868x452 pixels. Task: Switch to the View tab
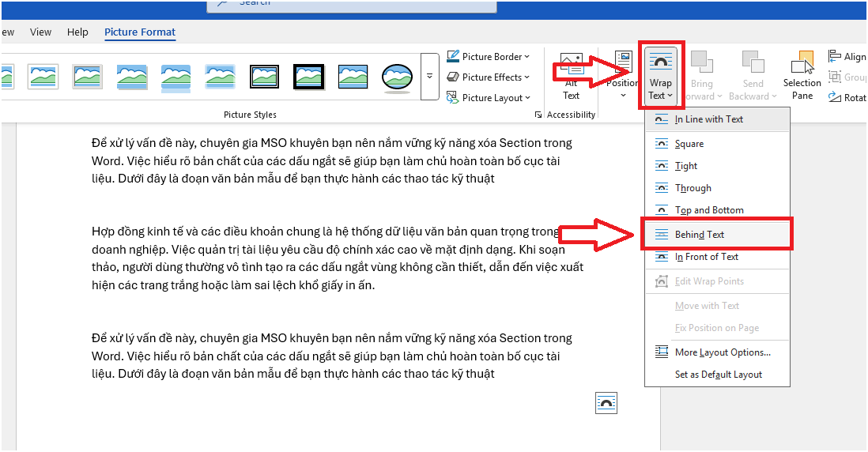point(40,32)
